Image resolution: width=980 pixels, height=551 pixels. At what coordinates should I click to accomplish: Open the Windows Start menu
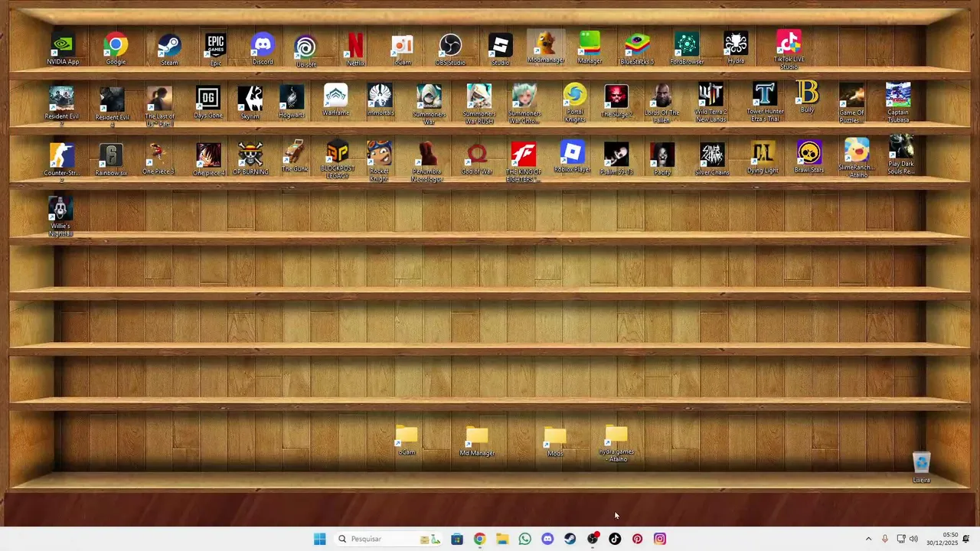point(319,539)
